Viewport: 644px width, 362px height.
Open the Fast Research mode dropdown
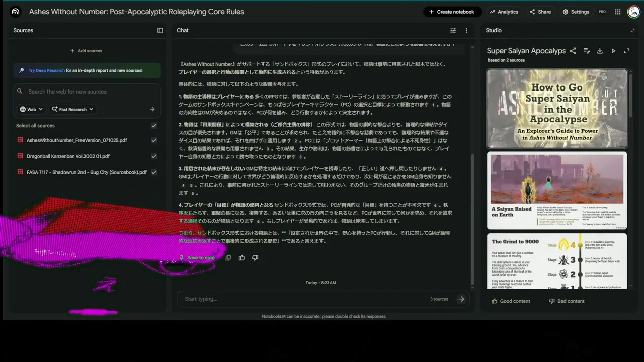[72, 109]
